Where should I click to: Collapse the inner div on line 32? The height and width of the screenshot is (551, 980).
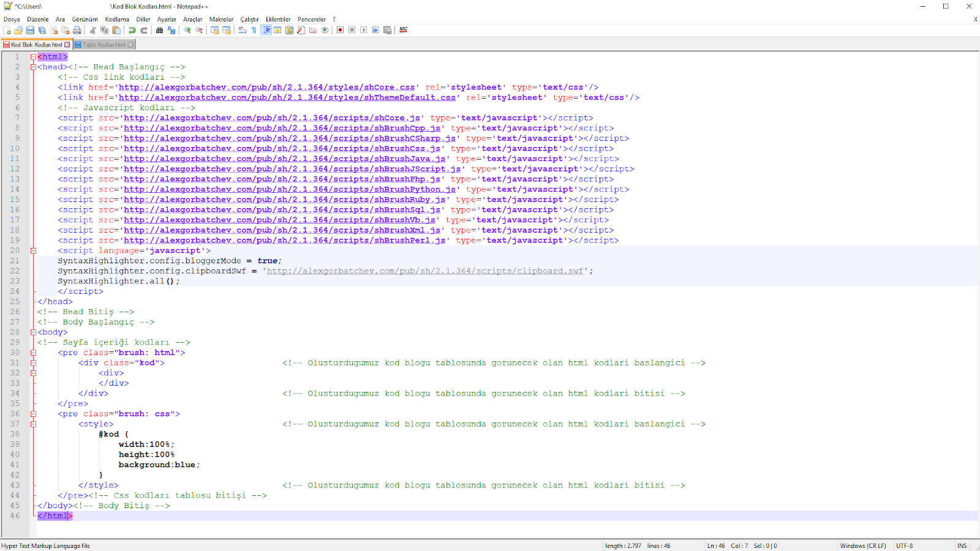click(x=33, y=373)
